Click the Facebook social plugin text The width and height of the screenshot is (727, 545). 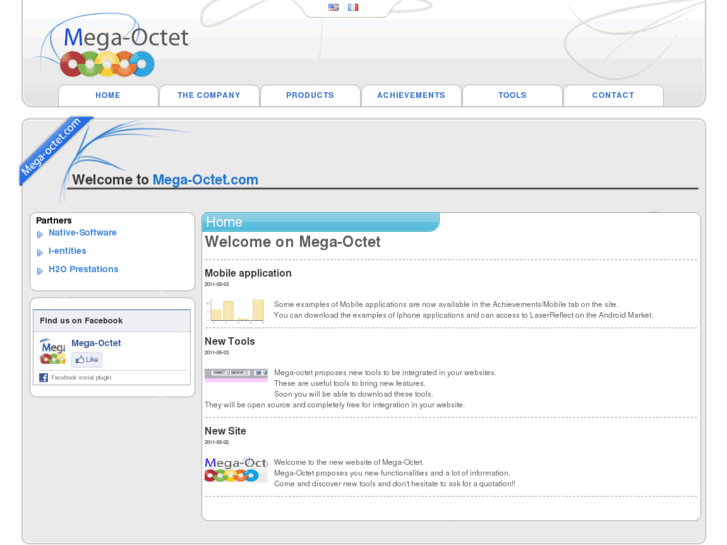click(81, 378)
